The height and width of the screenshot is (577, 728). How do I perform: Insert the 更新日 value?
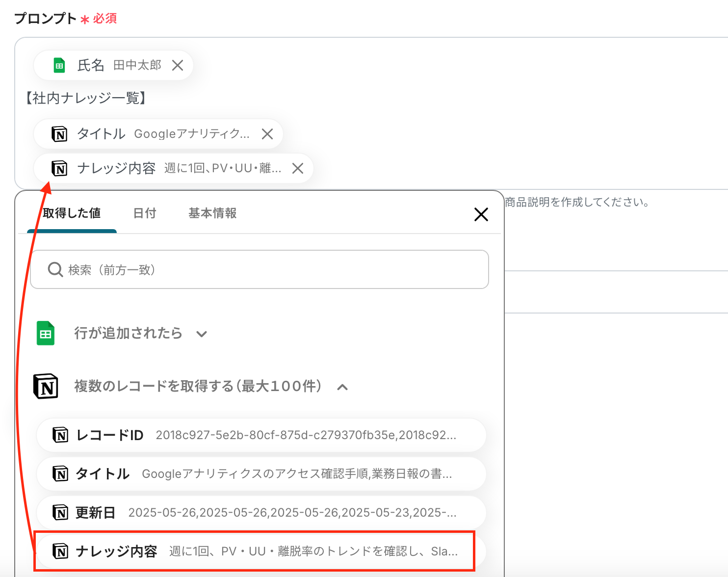tap(261, 513)
